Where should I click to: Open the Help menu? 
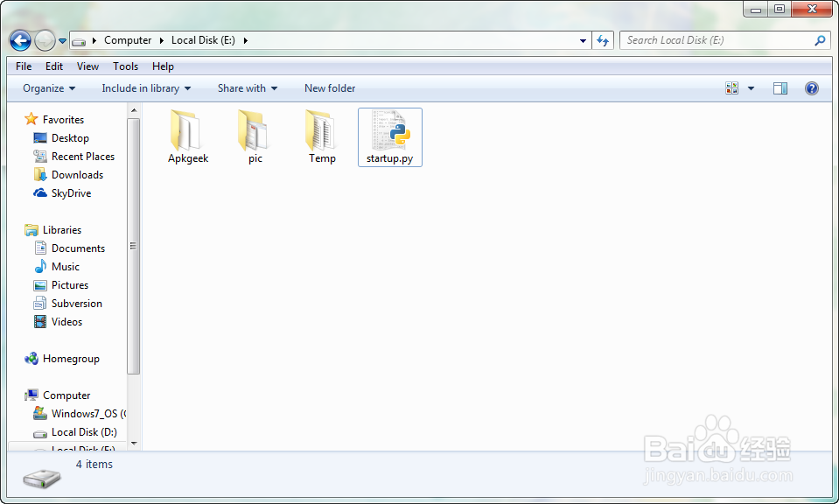163,66
